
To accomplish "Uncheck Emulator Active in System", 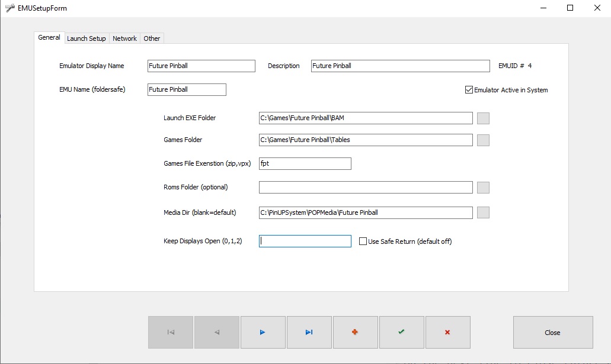I will coord(469,90).
